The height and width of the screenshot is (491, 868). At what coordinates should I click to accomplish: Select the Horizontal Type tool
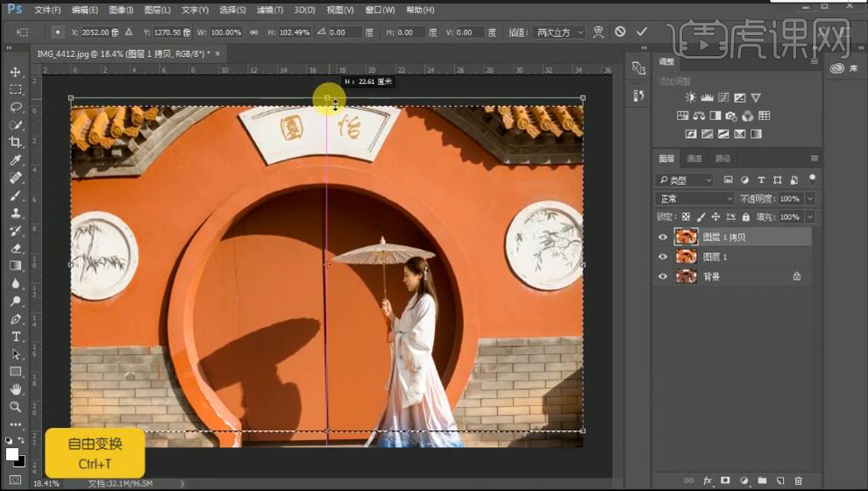pyautogui.click(x=16, y=337)
